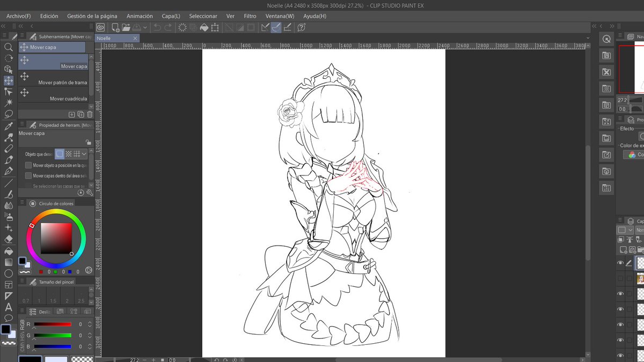
Task: Select the Fill bucket tool
Action: tap(9, 251)
